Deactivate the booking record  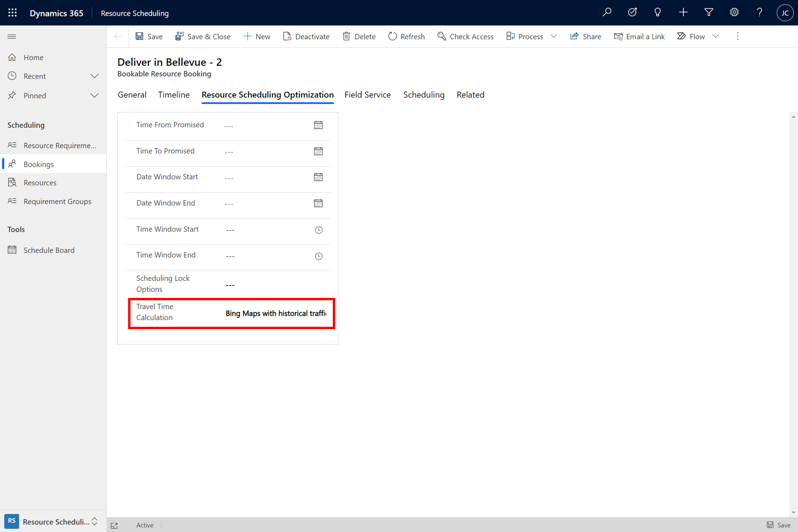point(306,36)
